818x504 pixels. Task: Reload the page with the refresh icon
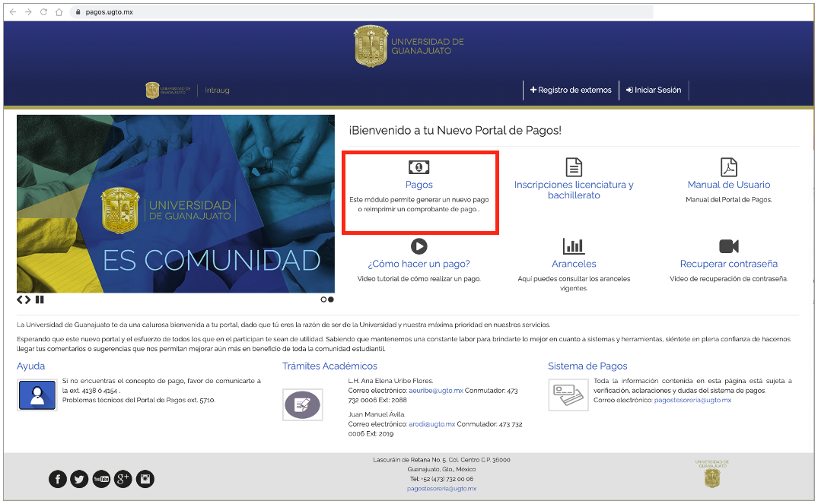pos(44,12)
